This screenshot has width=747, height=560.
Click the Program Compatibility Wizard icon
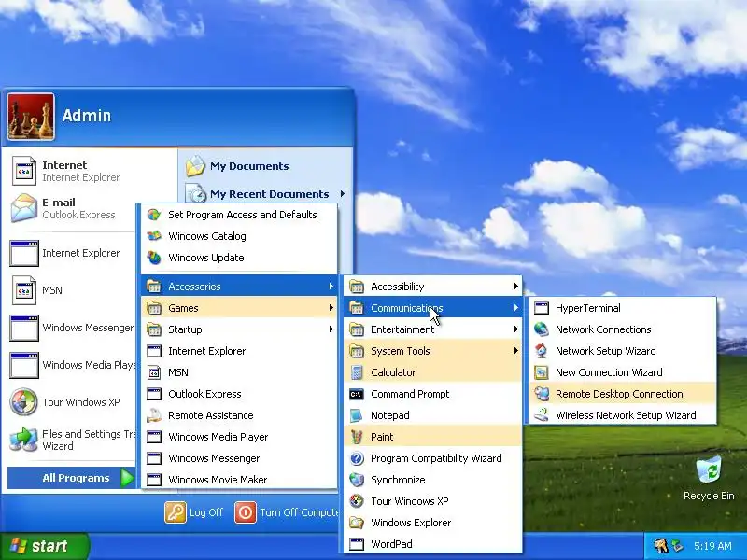[357, 458]
